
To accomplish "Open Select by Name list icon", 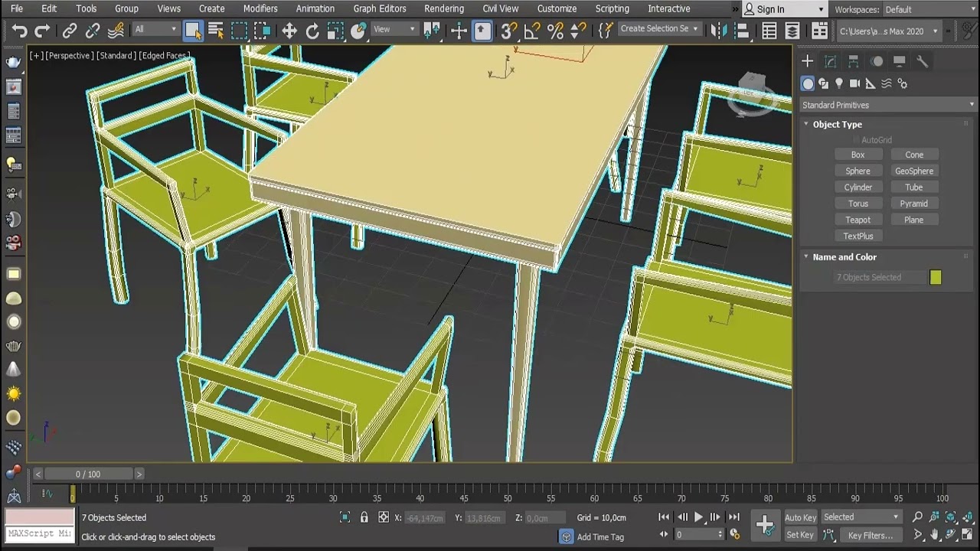I will point(216,31).
